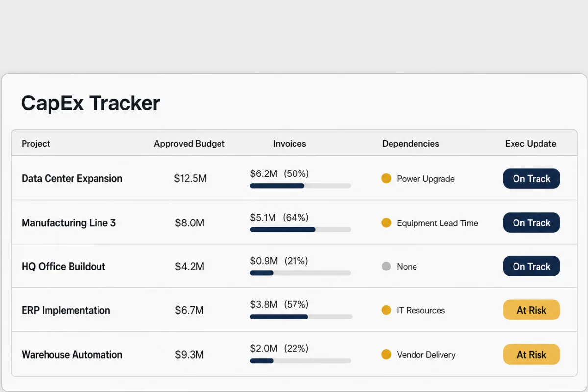This screenshot has height=392, width=588.
Task: Click the $5.1M (64%) invoice value
Action: [x=279, y=217]
